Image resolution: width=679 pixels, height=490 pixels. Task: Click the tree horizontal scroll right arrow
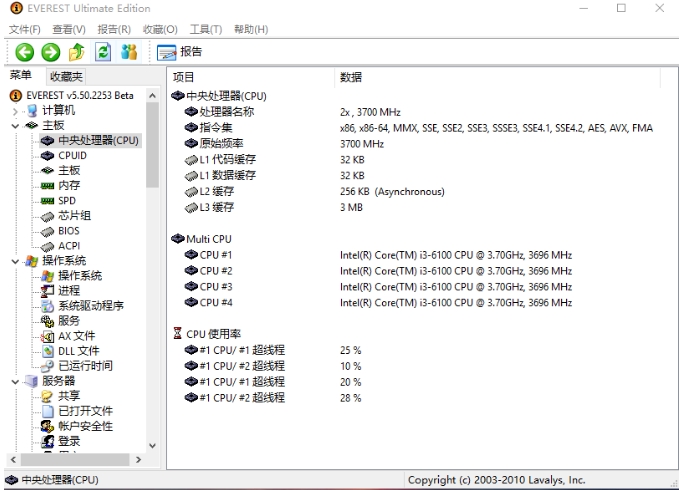click(x=139, y=460)
